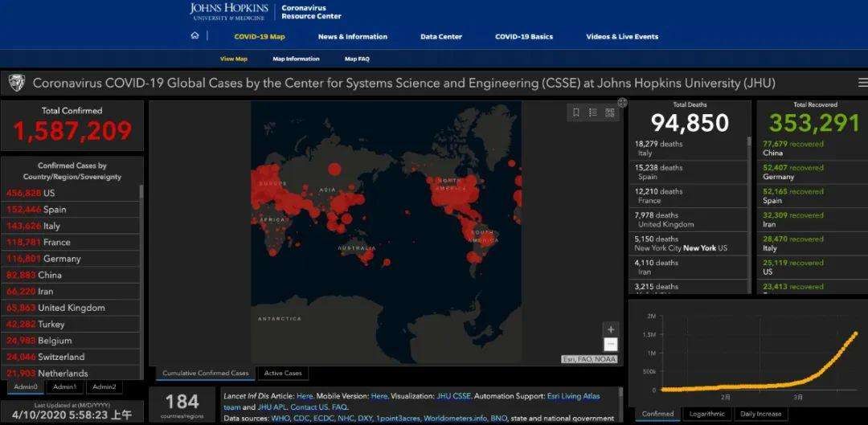
Task: Click the Johns Hopkins University logo
Action: 229,11
